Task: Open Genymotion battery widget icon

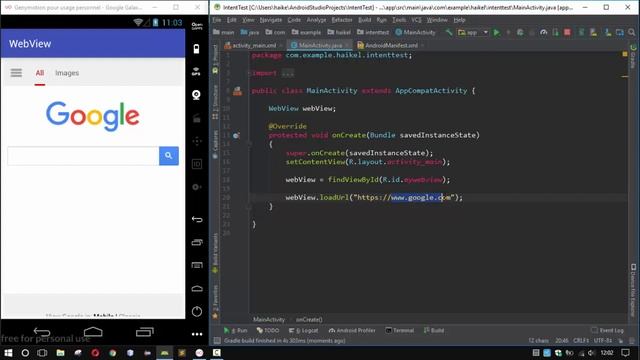Action: tap(196, 49)
